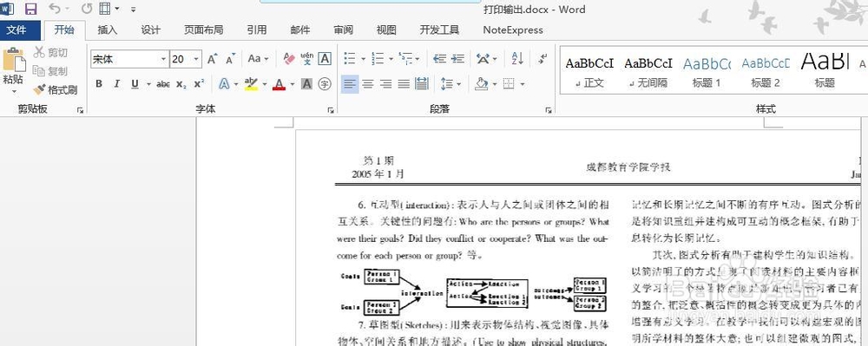Open the underline style dropdown arrow
Screen dimensions: 868x346
pyautogui.click(x=148, y=85)
